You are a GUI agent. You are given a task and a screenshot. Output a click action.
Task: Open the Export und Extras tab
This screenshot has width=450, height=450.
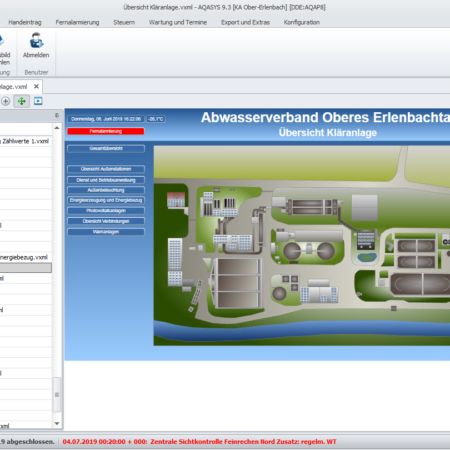coord(245,22)
